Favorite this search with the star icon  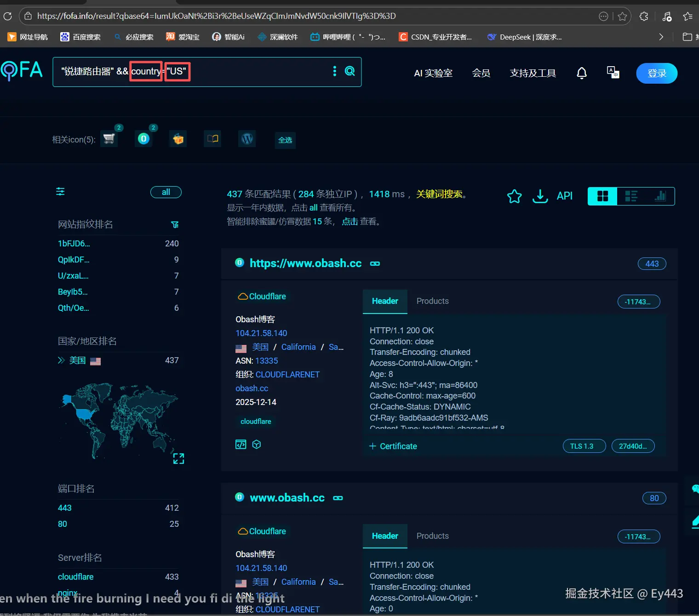click(x=514, y=196)
